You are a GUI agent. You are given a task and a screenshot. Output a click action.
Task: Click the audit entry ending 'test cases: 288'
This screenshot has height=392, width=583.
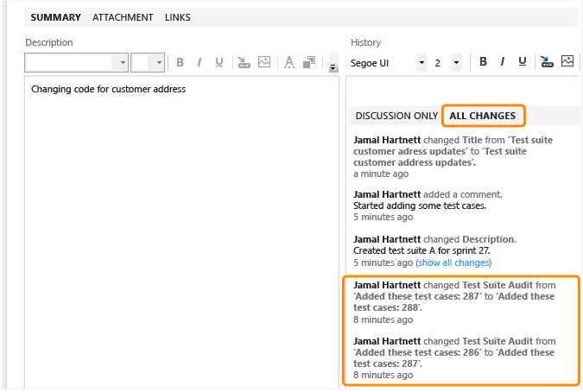(x=454, y=301)
